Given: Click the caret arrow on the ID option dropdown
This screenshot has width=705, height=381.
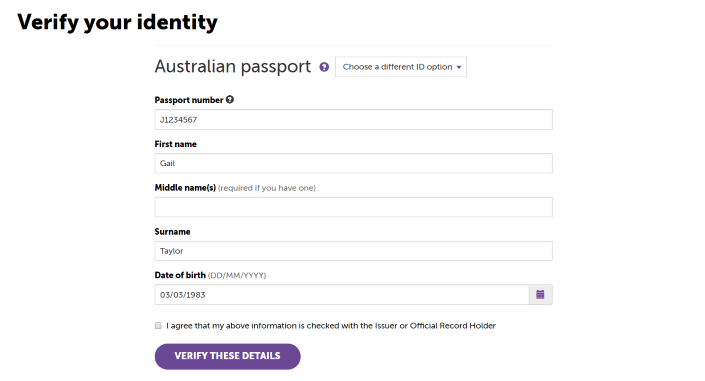Looking at the screenshot, I should pos(459,67).
